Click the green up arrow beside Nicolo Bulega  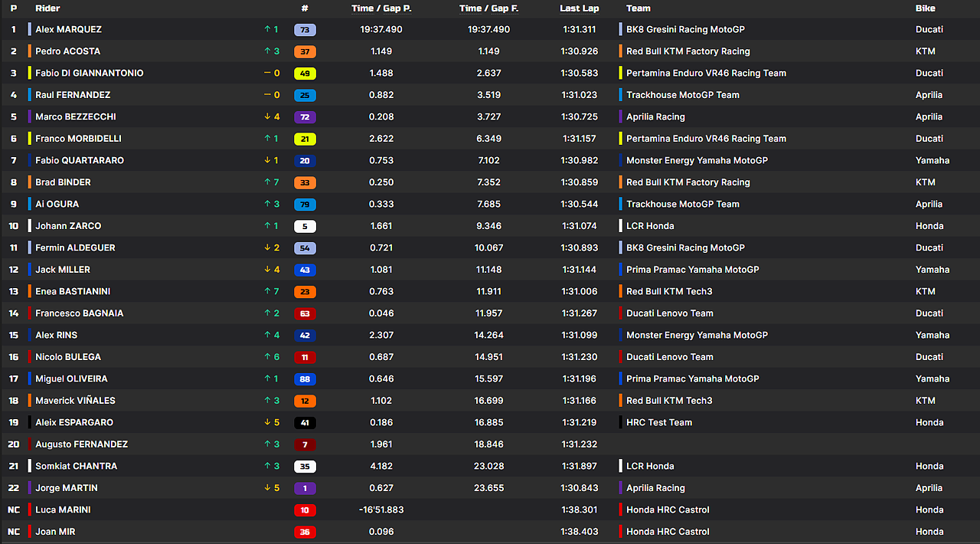(x=267, y=357)
